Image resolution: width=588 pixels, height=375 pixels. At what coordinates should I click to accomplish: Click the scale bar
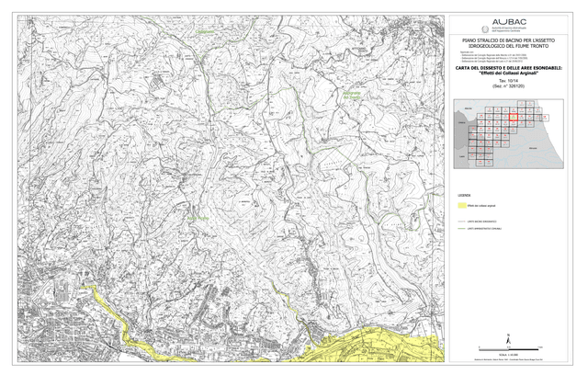[509, 349]
